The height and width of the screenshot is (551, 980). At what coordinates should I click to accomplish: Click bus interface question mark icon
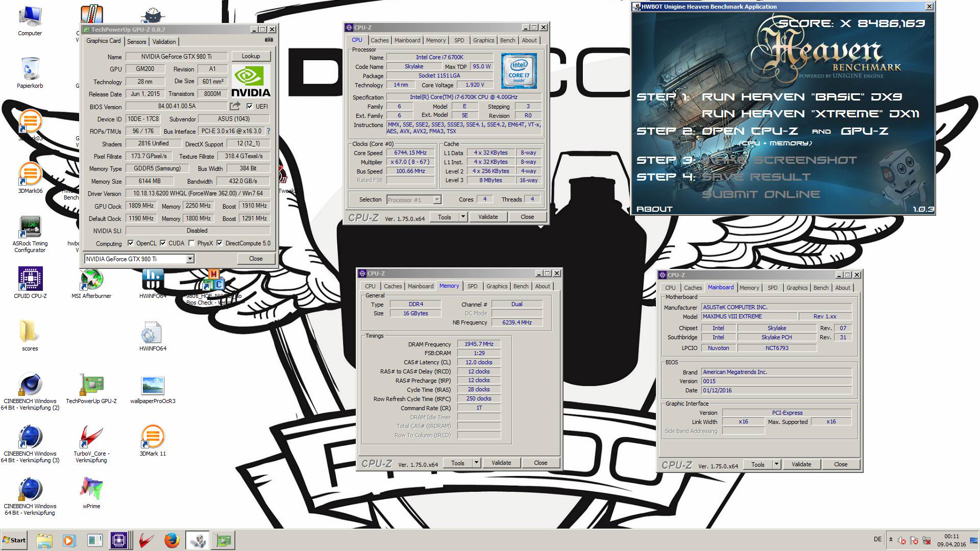pos(268,131)
